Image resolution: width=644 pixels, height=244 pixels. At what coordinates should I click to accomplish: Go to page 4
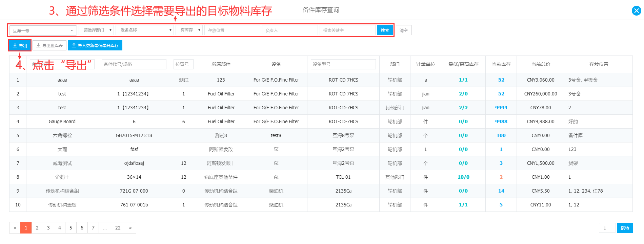60,228
